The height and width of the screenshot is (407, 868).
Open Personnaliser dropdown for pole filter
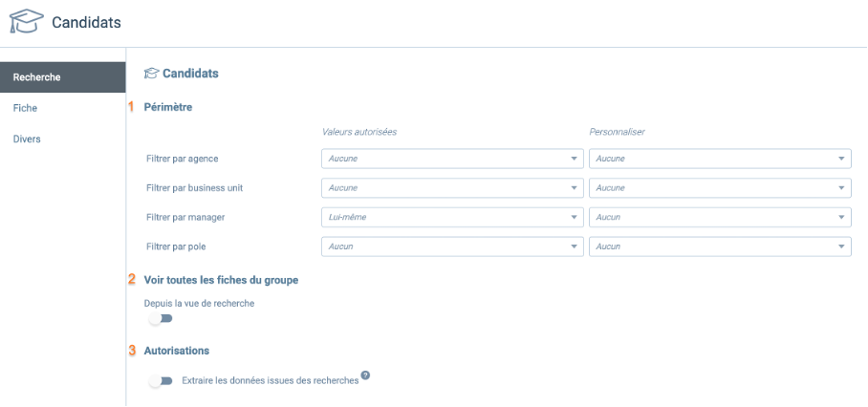coord(720,246)
